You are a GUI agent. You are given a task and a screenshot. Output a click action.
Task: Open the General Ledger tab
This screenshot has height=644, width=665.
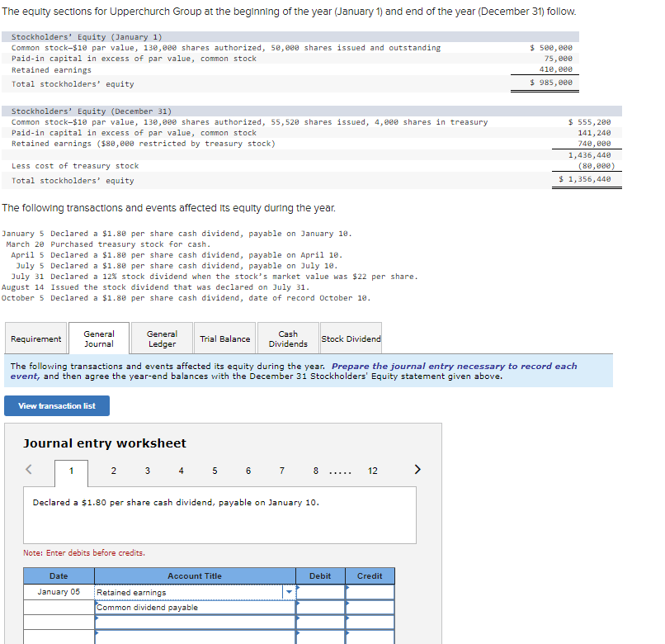tap(162, 339)
